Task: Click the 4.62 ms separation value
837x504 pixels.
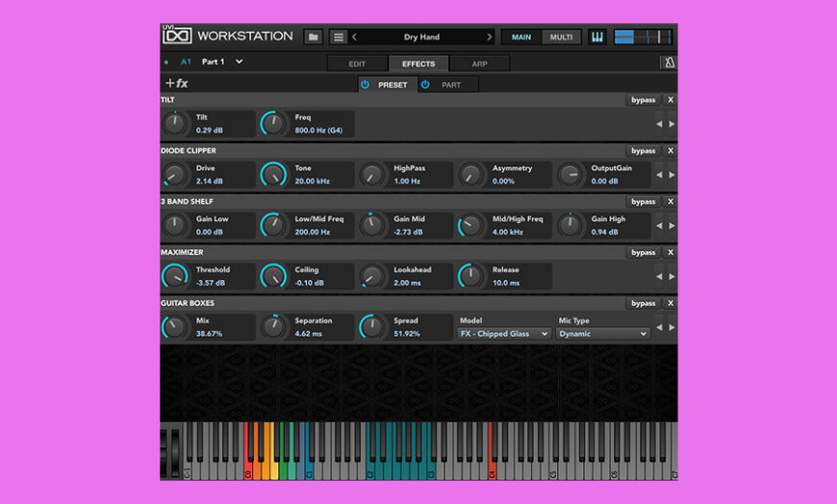Action: pos(309,334)
